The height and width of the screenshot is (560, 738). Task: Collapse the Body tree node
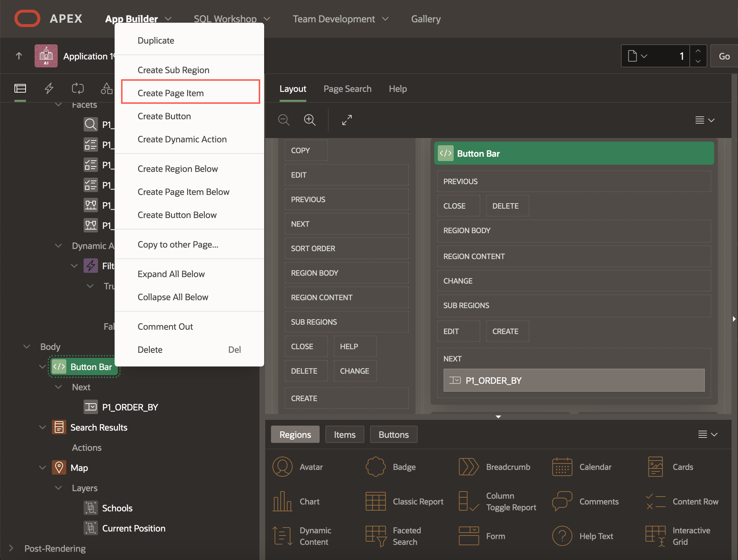tap(26, 346)
